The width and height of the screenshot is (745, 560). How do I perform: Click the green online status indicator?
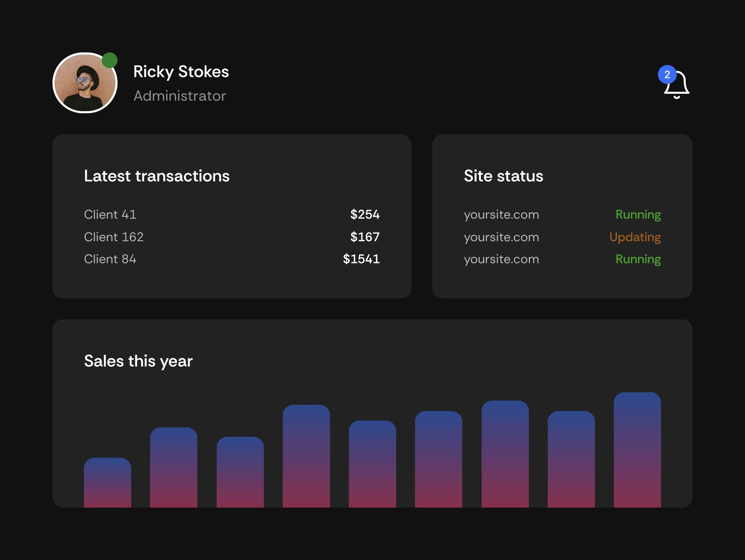[x=109, y=60]
